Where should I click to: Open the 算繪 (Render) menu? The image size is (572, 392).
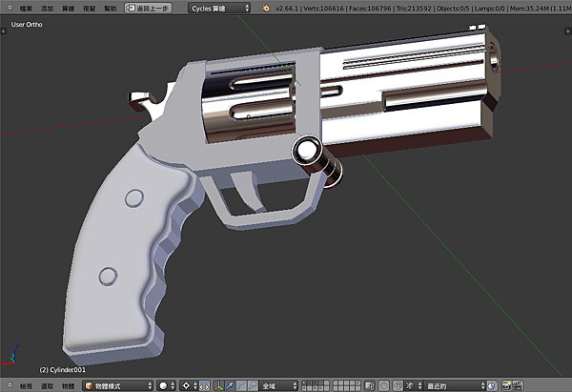pyautogui.click(x=68, y=8)
